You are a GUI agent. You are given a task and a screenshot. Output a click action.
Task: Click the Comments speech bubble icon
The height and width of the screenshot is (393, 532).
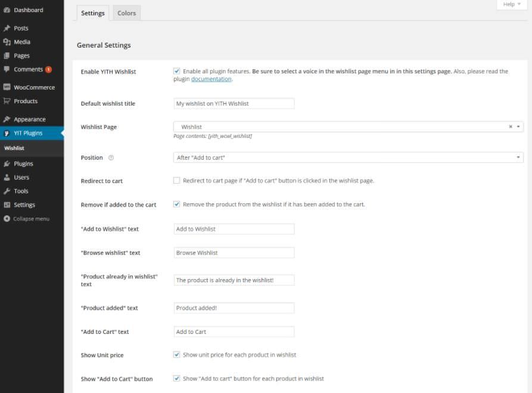(x=7, y=69)
